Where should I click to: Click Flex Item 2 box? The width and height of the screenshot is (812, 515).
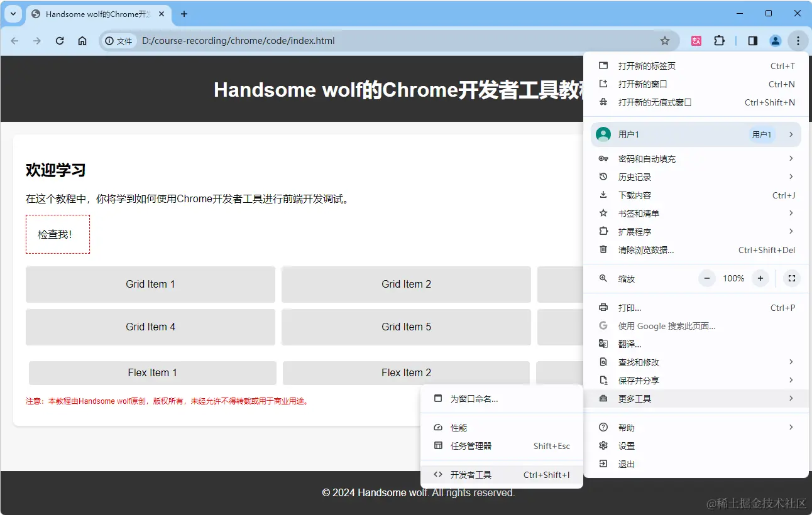[x=406, y=373]
